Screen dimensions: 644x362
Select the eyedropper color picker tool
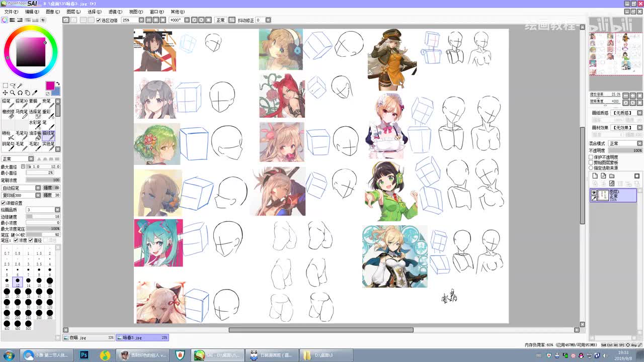(35, 93)
